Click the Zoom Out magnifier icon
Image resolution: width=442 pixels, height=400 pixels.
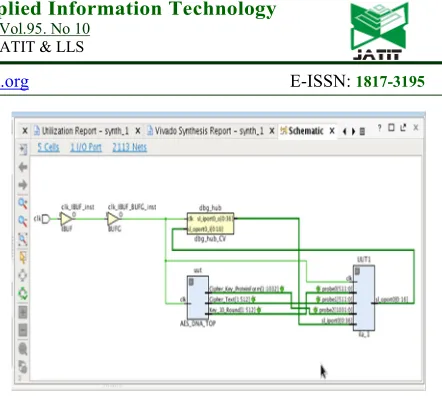(23, 221)
